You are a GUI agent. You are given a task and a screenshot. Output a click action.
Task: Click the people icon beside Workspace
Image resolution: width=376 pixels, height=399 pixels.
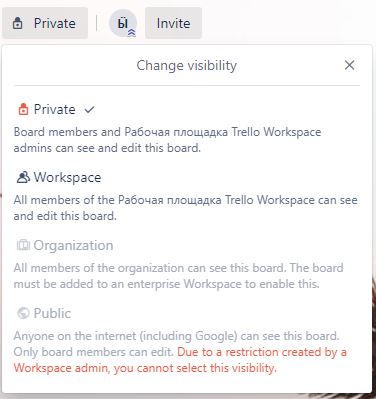23,177
